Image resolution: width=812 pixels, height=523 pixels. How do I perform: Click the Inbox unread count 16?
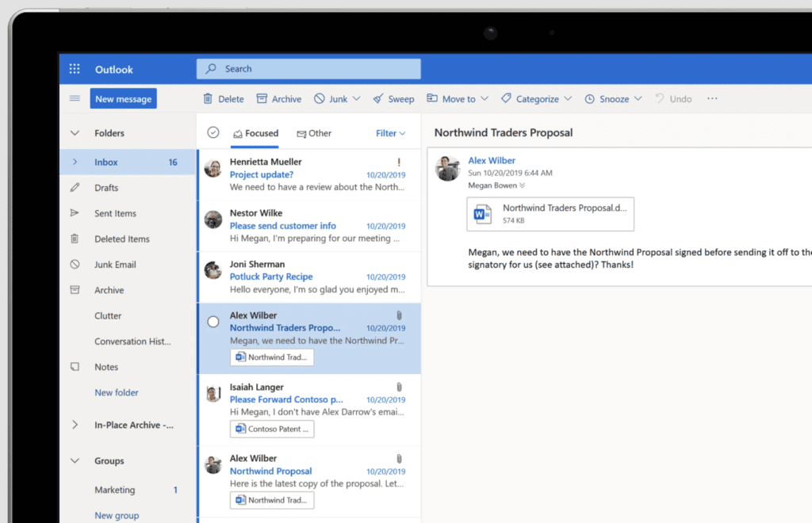(x=172, y=162)
